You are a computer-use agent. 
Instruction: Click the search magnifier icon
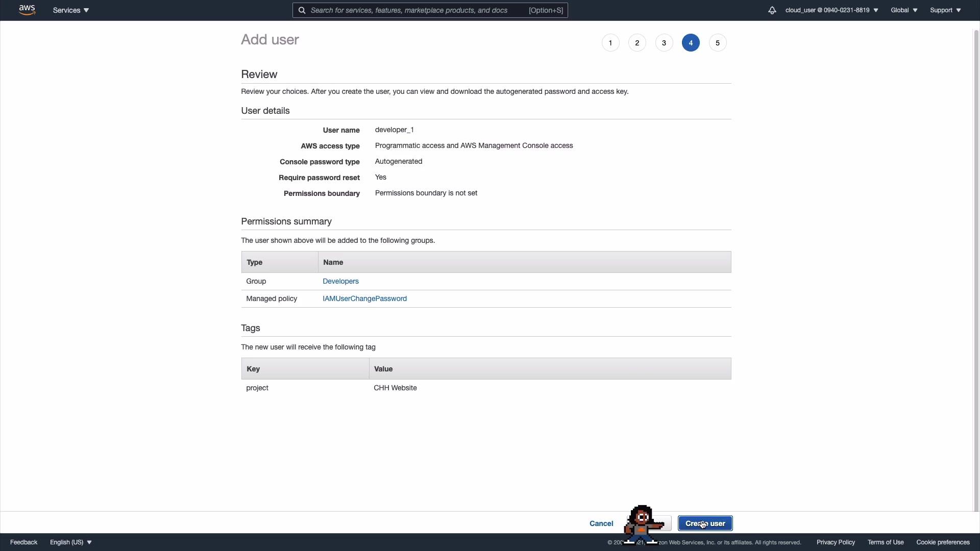302,10
